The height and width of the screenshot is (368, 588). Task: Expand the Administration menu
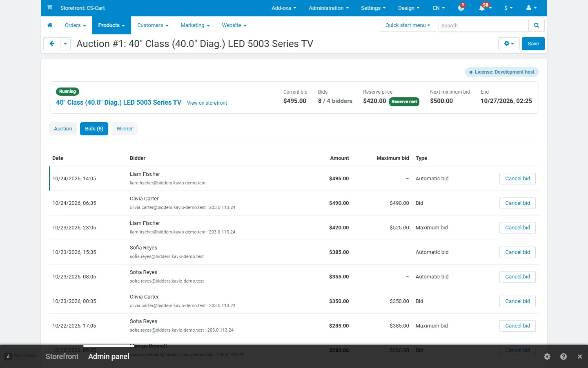[329, 8]
